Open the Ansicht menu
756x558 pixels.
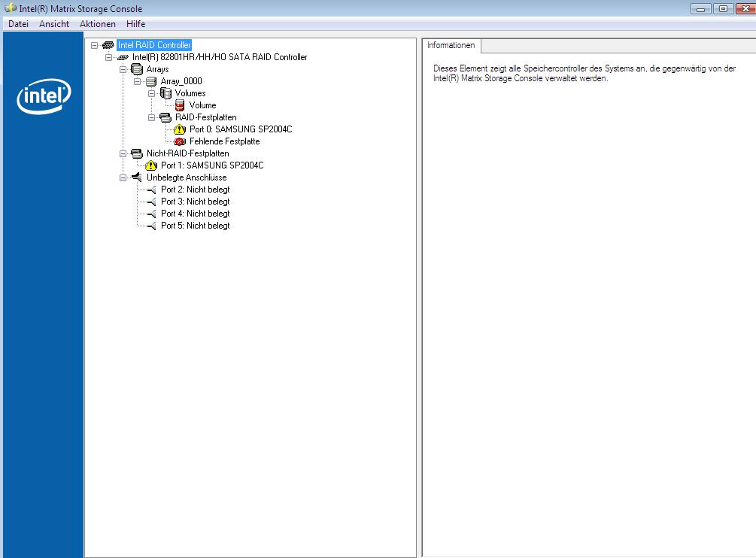pos(54,24)
